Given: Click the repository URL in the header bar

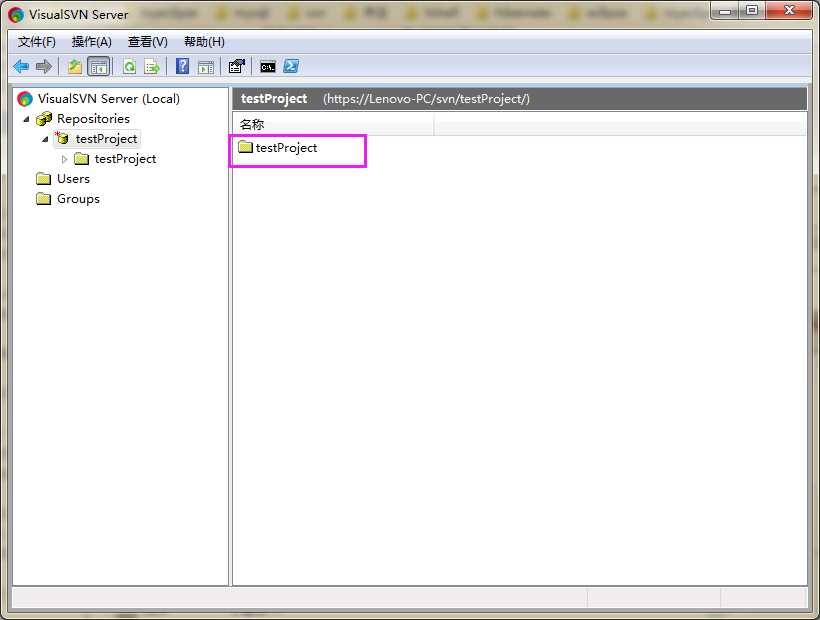Looking at the screenshot, I should pos(426,99).
